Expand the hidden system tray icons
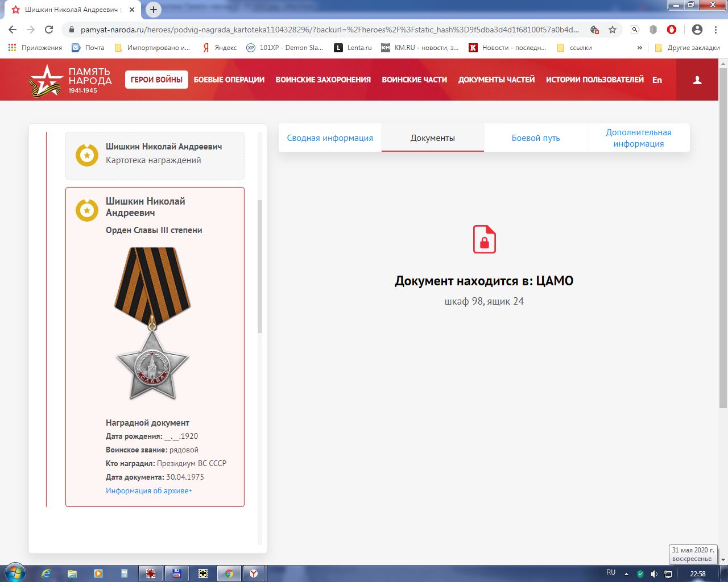The image size is (728, 582). tap(626, 573)
